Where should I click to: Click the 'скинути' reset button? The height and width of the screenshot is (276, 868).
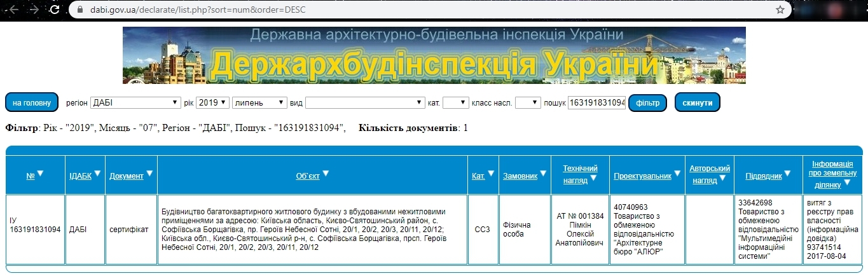(x=697, y=102)
